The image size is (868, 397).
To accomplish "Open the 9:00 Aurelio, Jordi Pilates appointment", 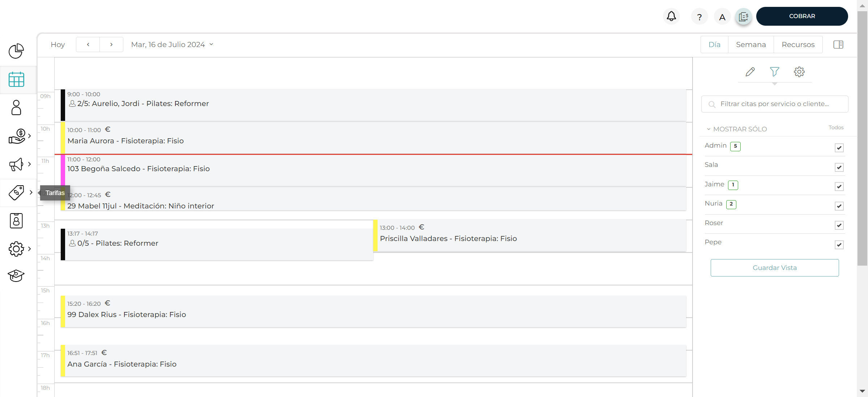I will tap(373, 105).
